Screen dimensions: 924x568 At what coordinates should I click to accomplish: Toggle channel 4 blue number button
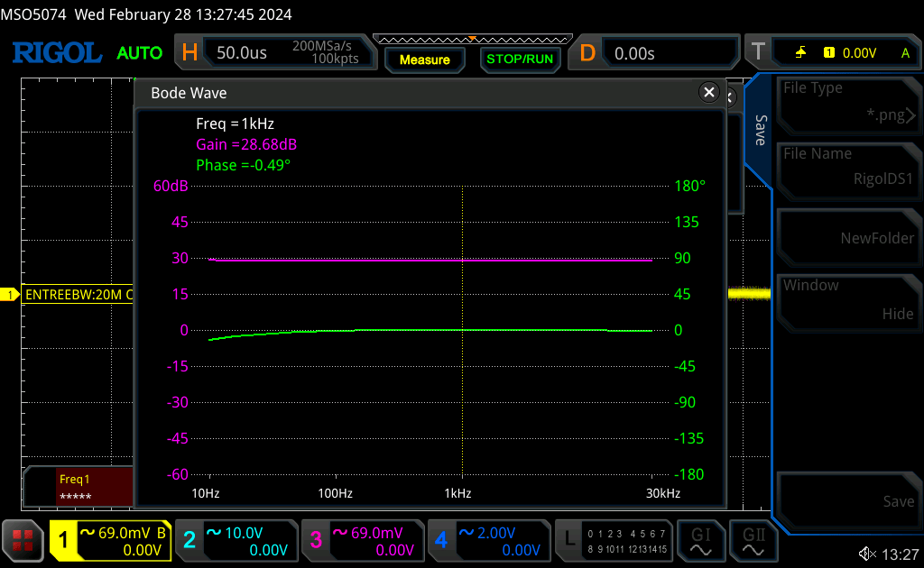point(441,540)
